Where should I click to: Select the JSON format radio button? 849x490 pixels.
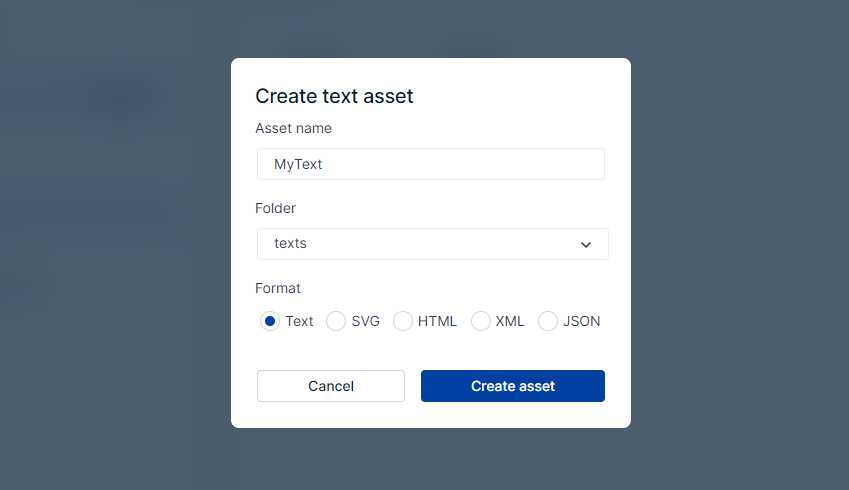pos(547,321)
